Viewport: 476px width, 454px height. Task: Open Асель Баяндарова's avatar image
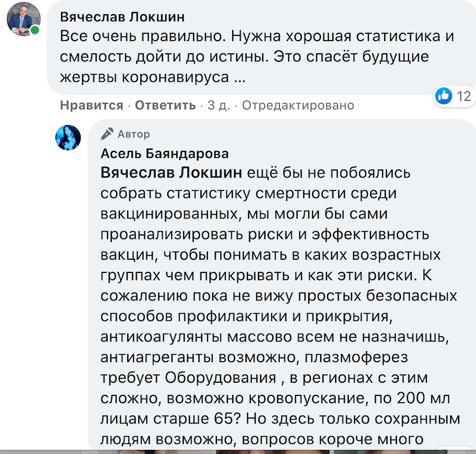tap(68, 138)
